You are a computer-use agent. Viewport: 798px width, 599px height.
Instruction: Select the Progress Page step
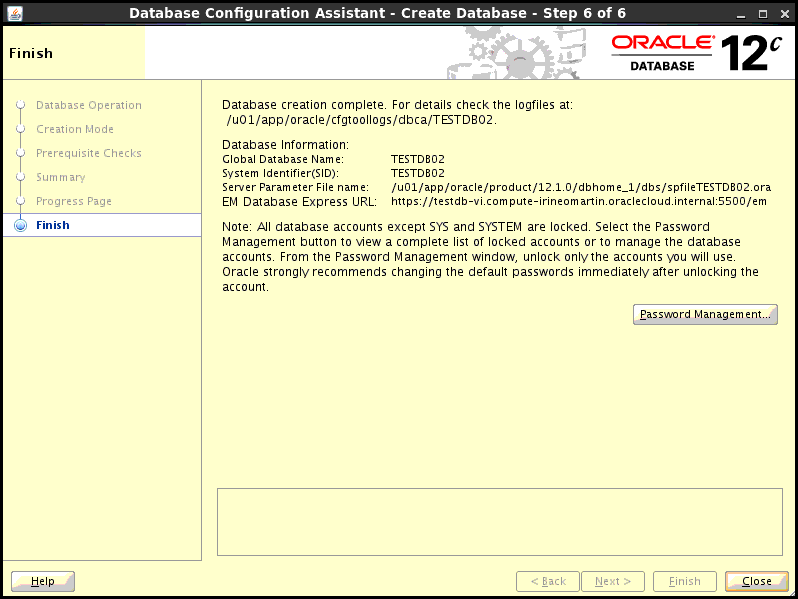pos(74,201)
